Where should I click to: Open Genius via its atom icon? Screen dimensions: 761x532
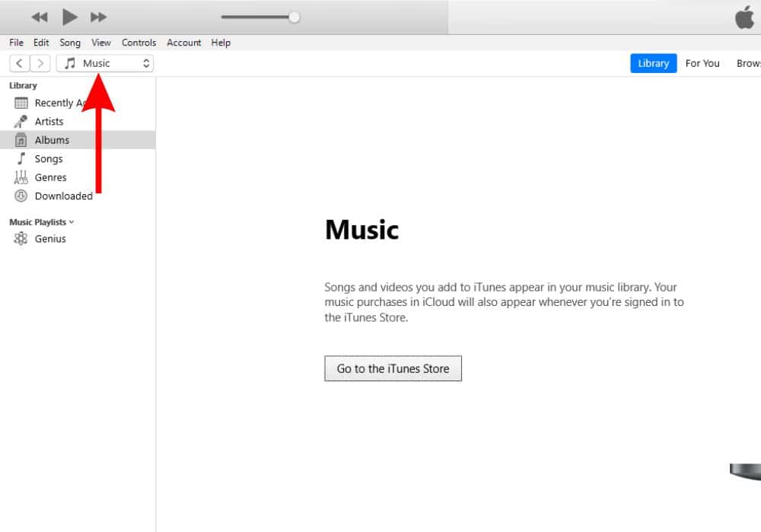tap(21, 239)
